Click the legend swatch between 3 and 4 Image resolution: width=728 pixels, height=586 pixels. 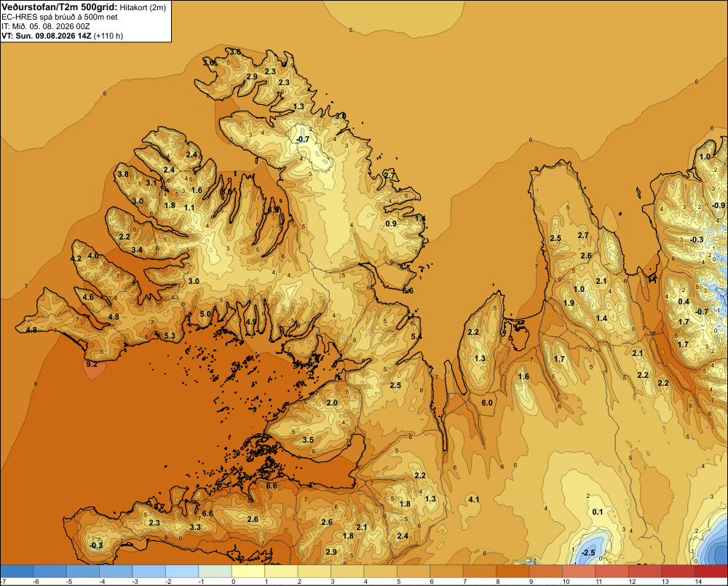pos(347,571)
